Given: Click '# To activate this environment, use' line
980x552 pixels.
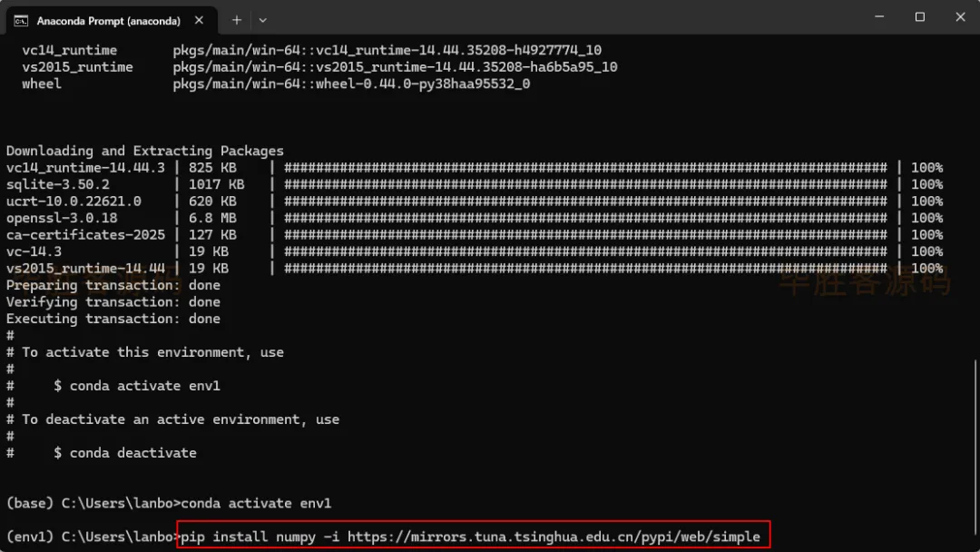Looking at the screenshot, I should coord(145,352).
